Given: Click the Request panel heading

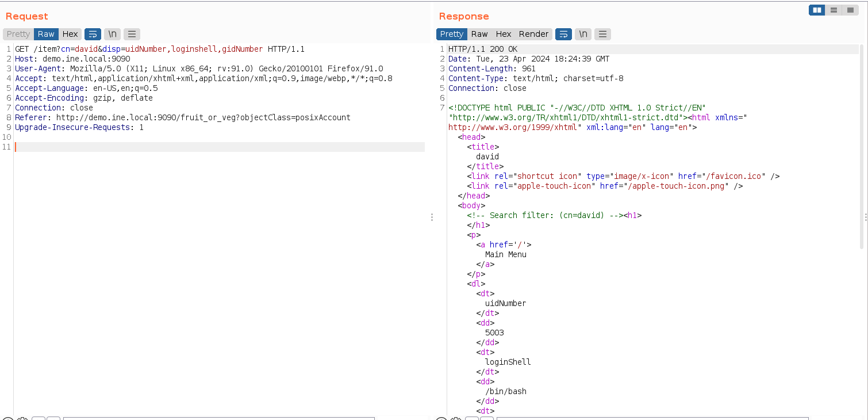Looking at the screenshot, I should 27,16.
